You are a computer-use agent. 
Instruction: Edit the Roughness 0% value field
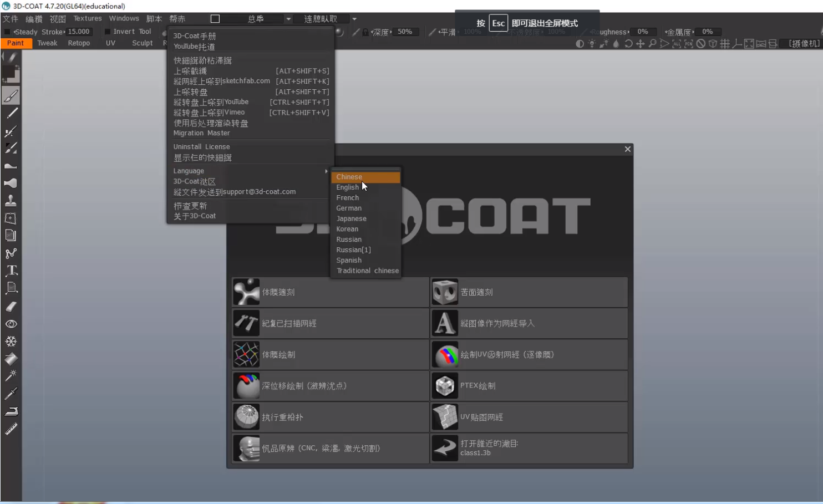click(643, 32)
